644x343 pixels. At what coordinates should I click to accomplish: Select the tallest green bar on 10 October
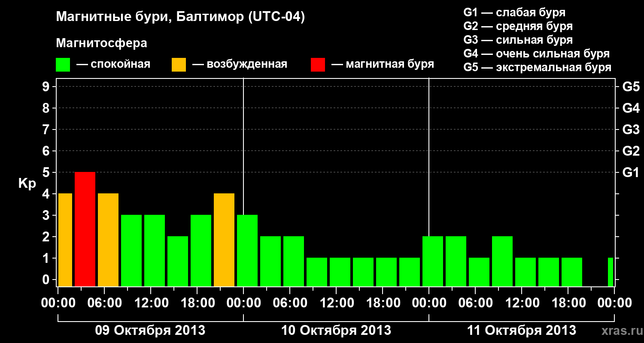pyautogui.click(x=247, y=250)
